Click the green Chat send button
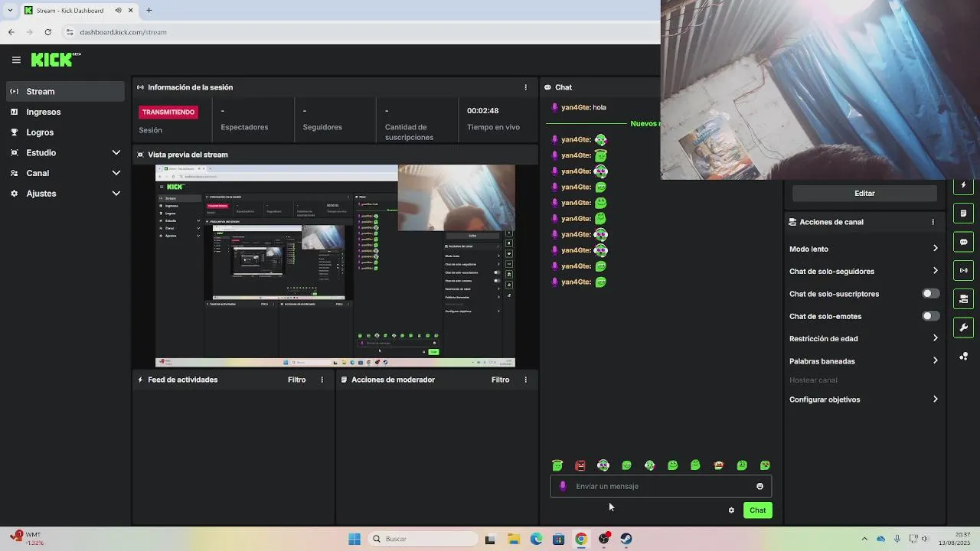 [x=757, y=510]
